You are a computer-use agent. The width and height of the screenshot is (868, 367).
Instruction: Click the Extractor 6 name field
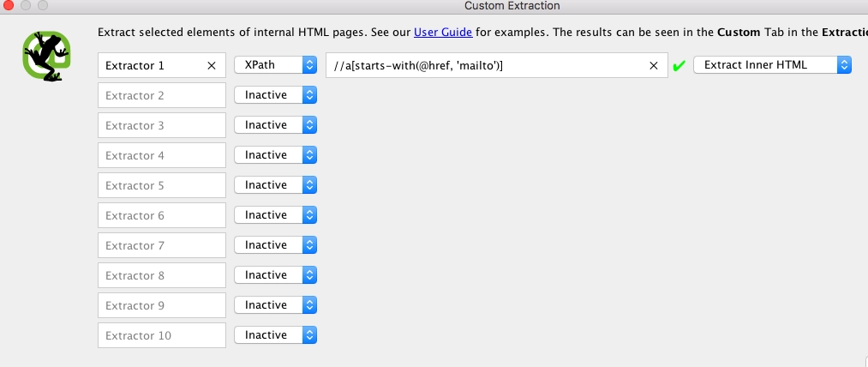coord(162,215)
